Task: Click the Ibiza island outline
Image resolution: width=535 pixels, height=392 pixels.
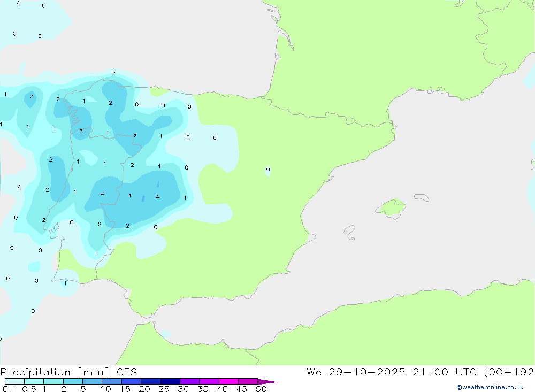Action: [349, 230]
